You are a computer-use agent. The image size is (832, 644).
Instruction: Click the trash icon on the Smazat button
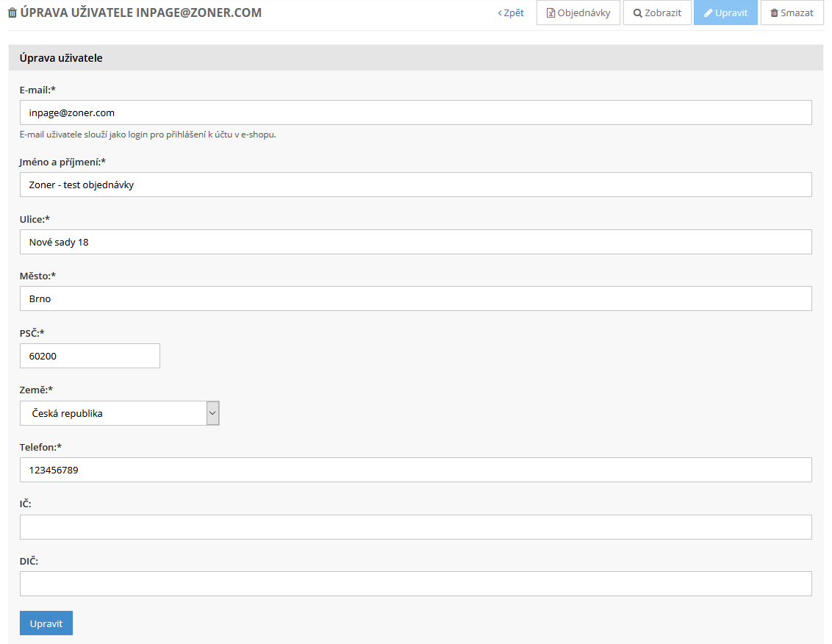(x=774, y=13)
